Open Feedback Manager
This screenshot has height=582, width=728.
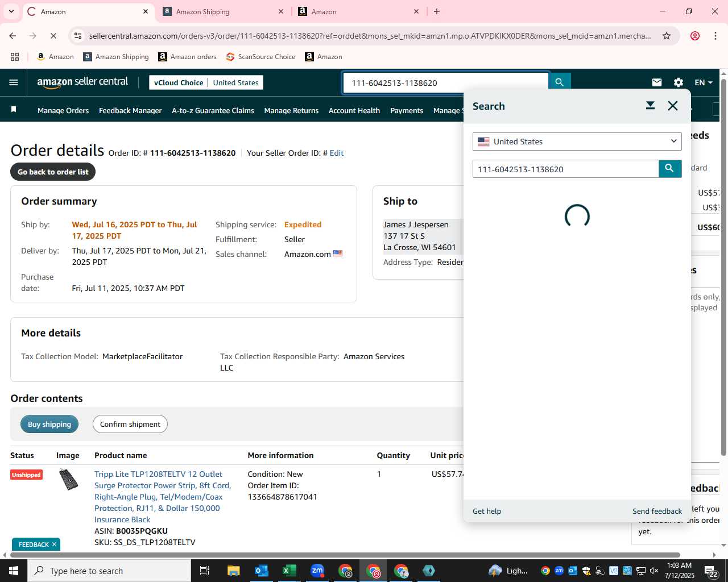click(130, 110)
